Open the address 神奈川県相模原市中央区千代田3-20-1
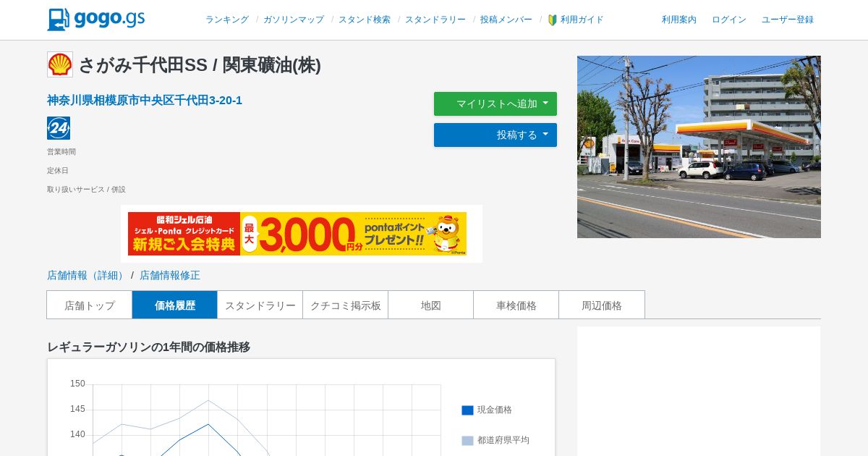Viewport: 868px width, 456px height. [x=145, y=100]
